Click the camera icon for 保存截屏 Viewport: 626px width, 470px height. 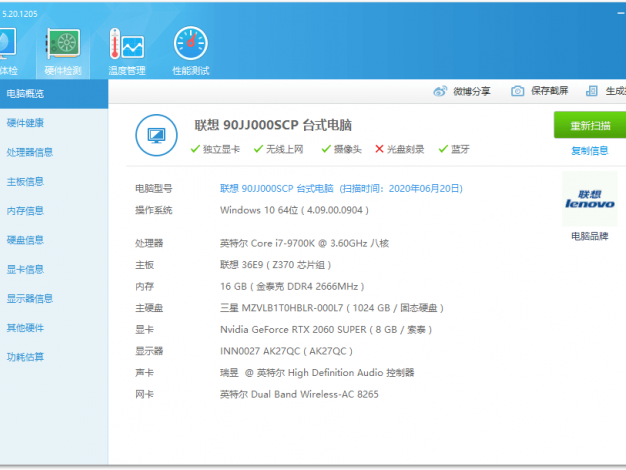click(x=517, y=91)
